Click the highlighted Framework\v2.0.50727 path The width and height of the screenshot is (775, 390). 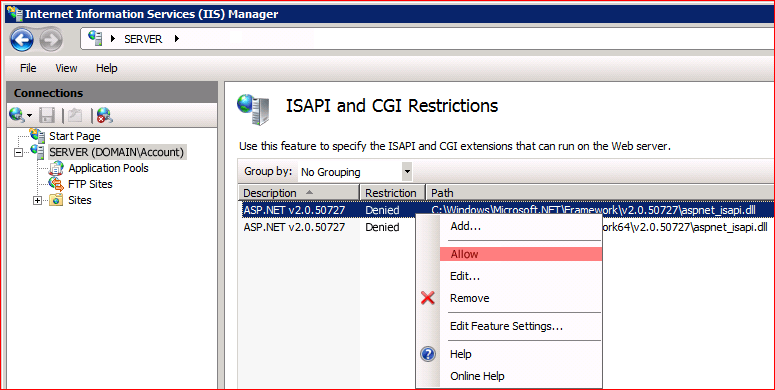pos(594,211)
